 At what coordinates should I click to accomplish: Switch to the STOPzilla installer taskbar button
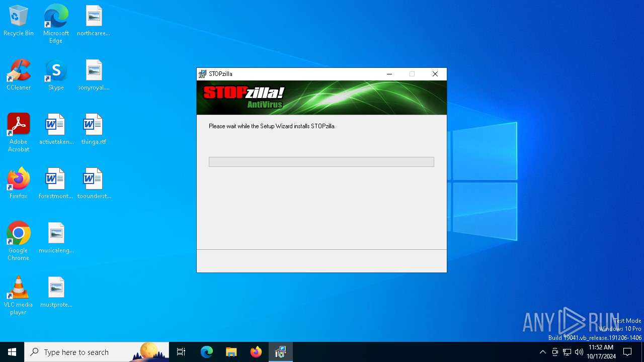pos(280,352)
